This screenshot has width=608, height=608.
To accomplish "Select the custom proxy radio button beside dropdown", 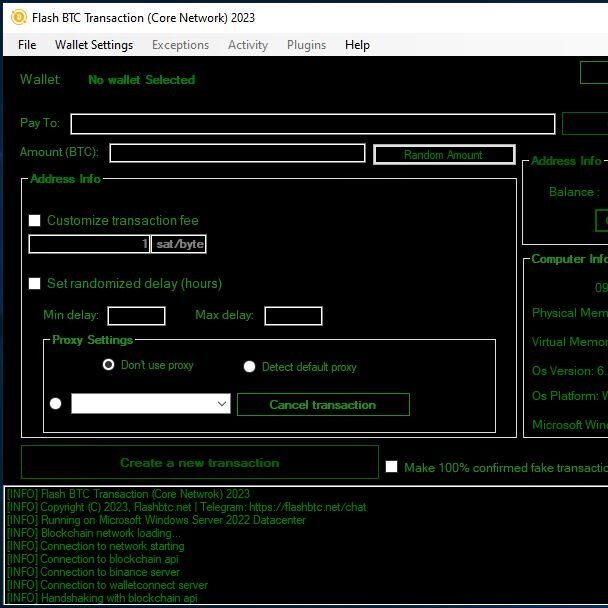I will (x=55, y=404).
